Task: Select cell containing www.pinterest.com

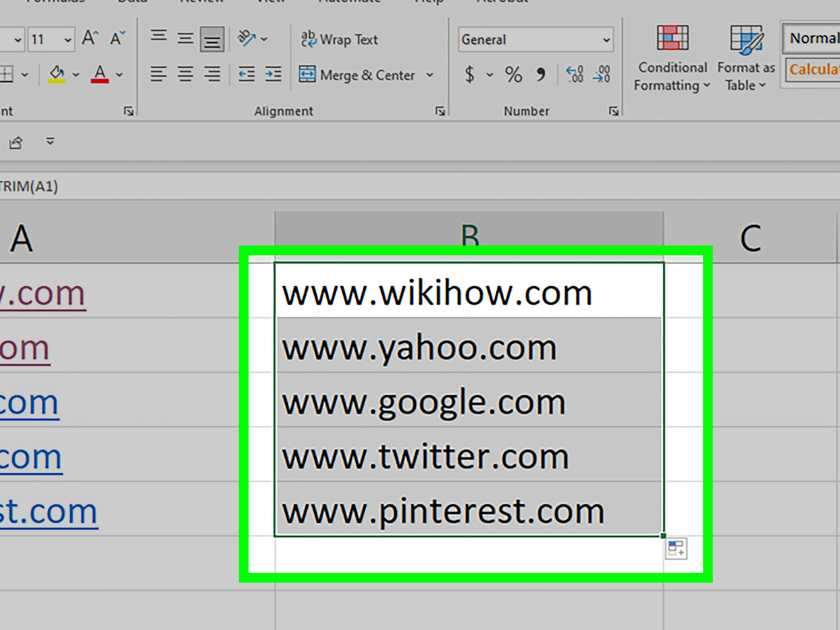Action: [x=469, y=509]
